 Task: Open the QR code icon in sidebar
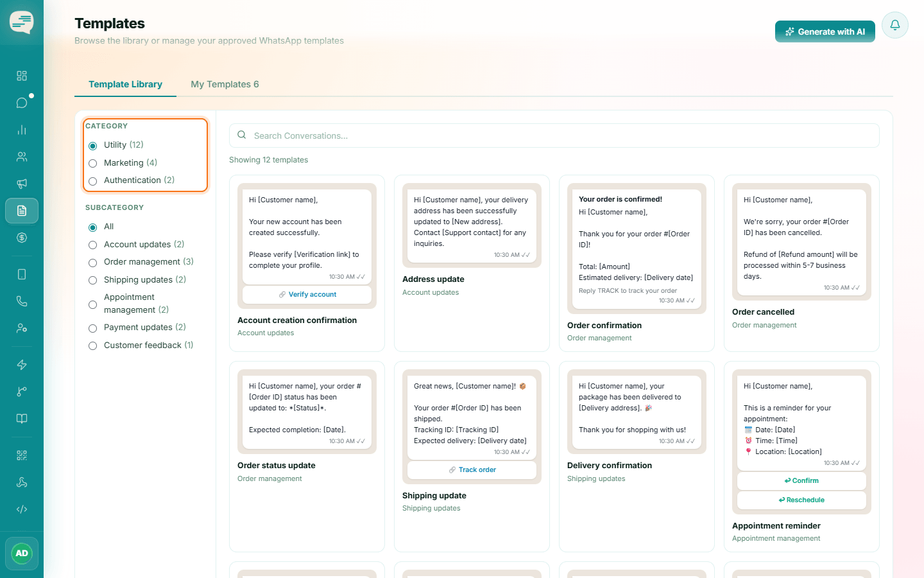(x=22, y=455)
